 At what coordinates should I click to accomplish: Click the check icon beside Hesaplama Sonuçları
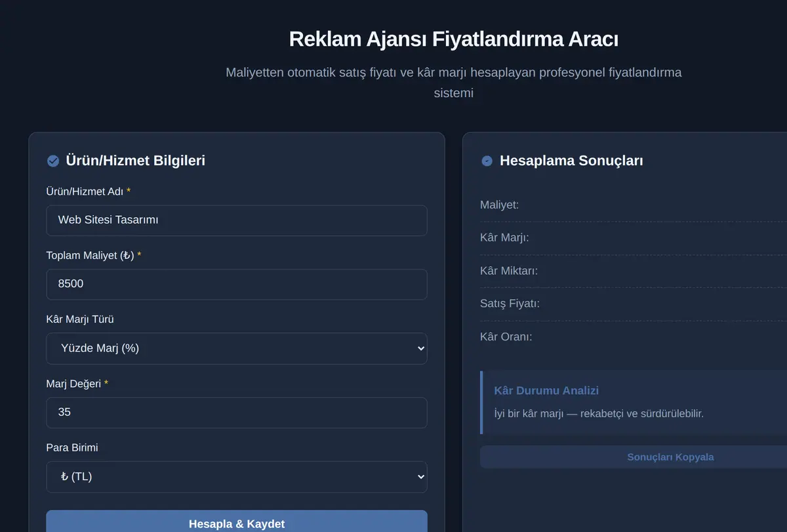point(487,161)
